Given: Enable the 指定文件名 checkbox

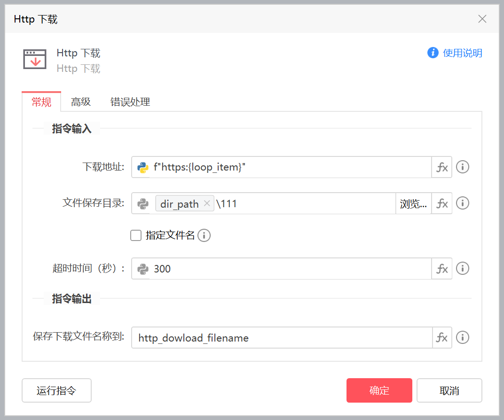Looking at the screenshot, I should [136, 235].
